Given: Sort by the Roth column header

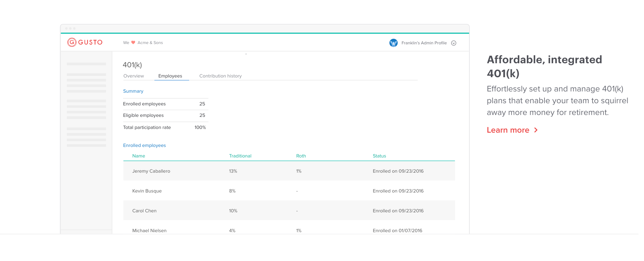Looking at the screenshot, I should [301, 156].
